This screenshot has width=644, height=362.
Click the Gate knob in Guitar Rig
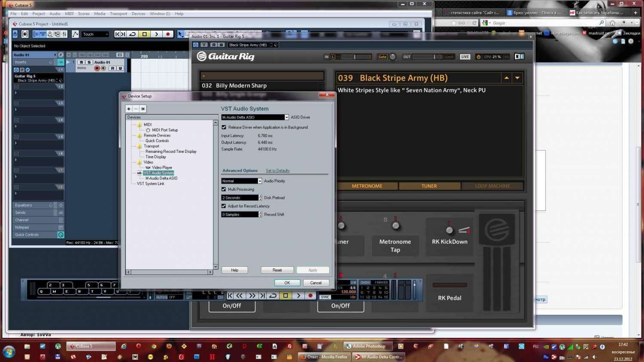click(x=392, y=57)
